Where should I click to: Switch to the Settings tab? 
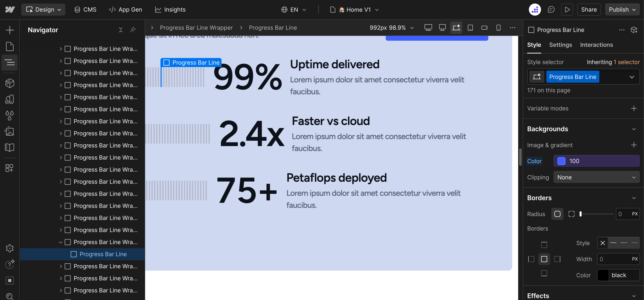coord(561,45)
